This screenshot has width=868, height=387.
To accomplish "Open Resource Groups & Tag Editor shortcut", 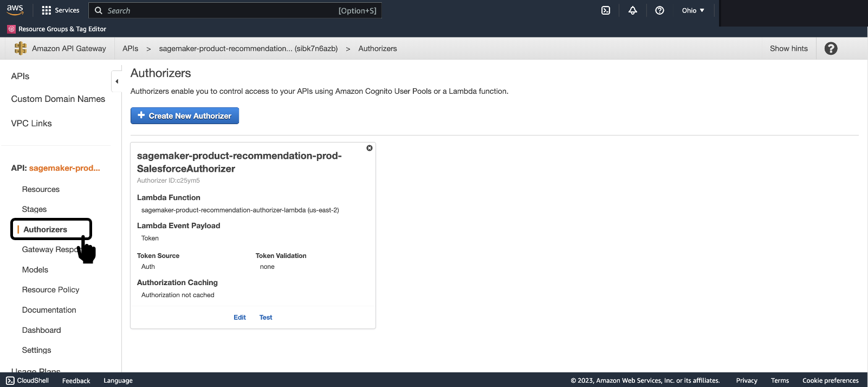I will tap(57, 29).
